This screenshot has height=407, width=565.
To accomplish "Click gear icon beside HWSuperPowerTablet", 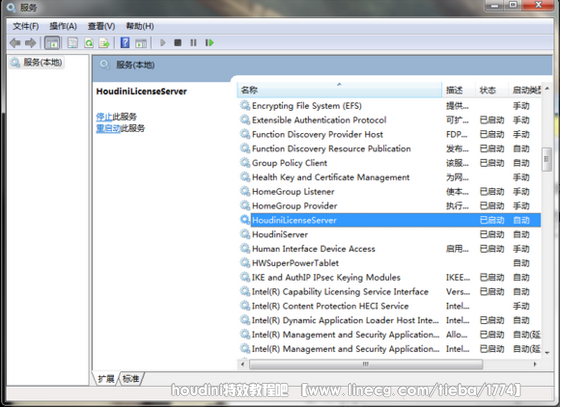I will (x=245, y=263).
